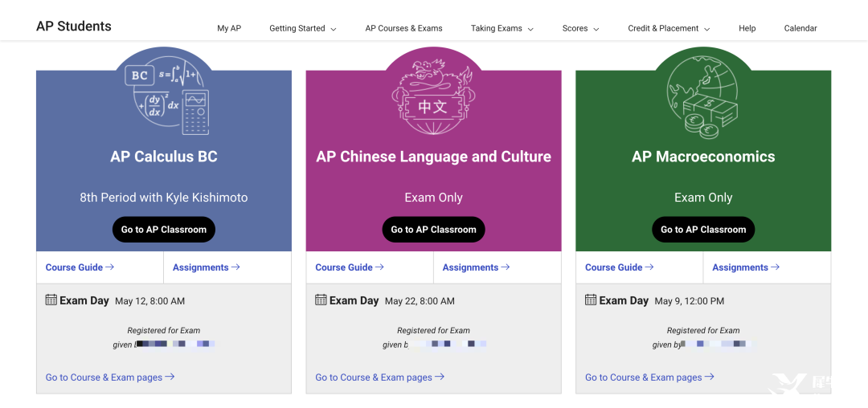Click the 'May 12, 8:00 AM' exam date

tap(150, 301)
